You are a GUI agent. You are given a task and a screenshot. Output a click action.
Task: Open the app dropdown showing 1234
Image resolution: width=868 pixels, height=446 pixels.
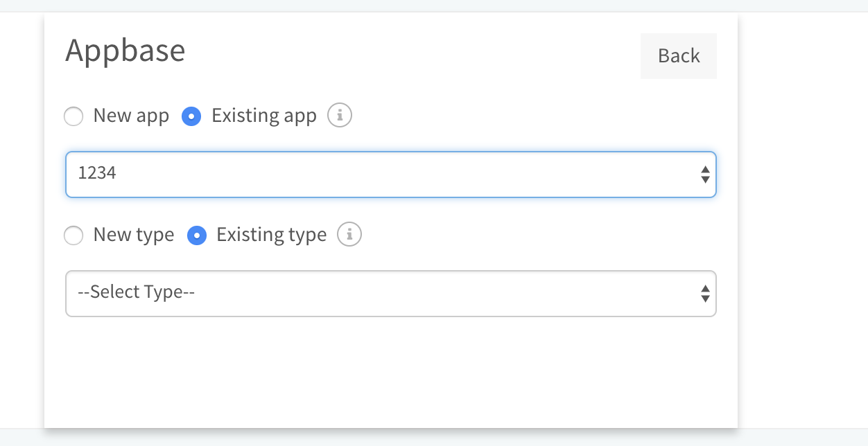(390, 175)
